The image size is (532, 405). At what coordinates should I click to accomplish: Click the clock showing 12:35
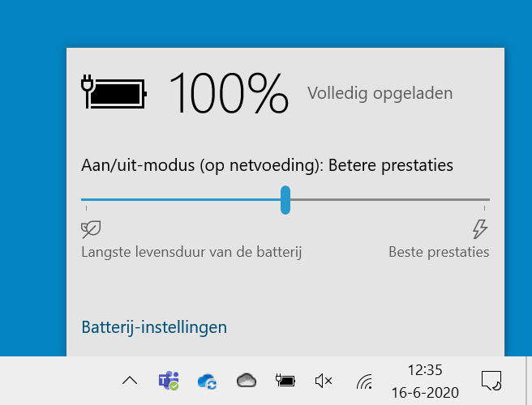click(x=425, y=370)
